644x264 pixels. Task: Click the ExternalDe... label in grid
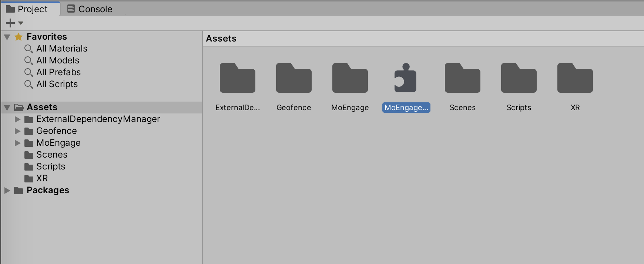pyautogui.click(x=238, y=108)
